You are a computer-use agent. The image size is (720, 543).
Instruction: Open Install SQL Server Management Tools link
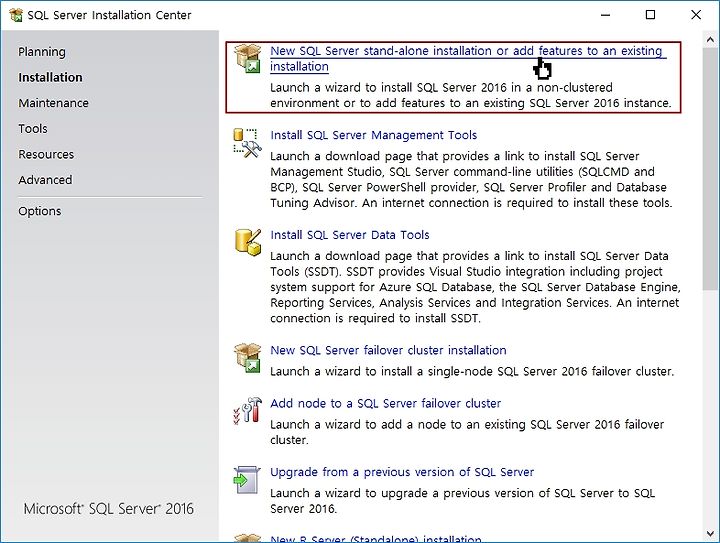pos(373,135)
